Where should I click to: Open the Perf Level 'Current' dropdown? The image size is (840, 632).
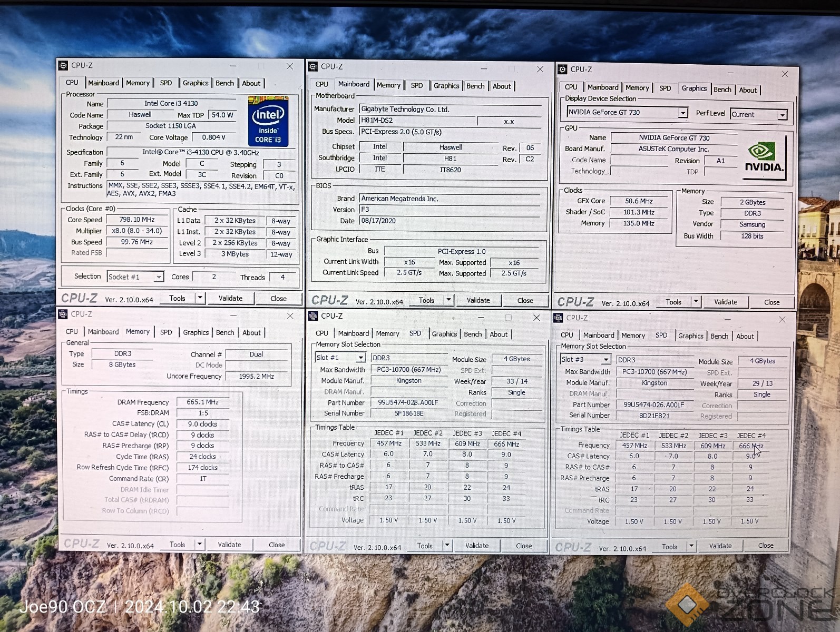[782, 115]
